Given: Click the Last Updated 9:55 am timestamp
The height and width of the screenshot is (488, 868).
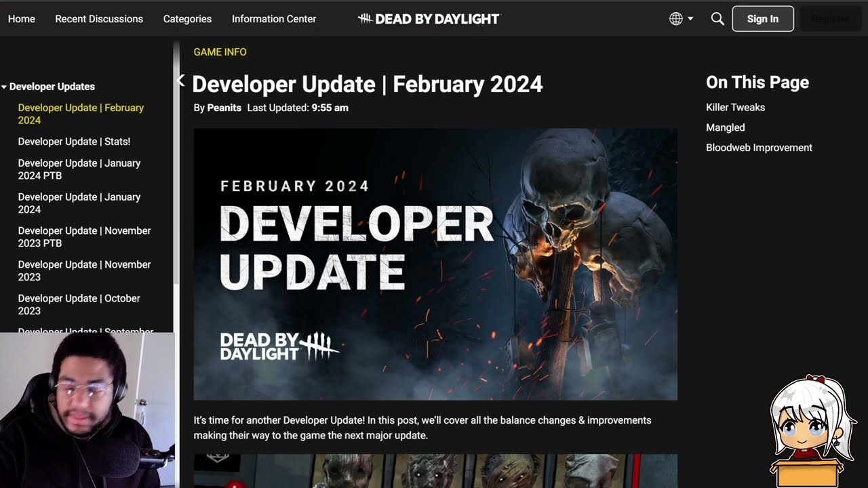Looking at the screenshot, I should tap(298, 108).
